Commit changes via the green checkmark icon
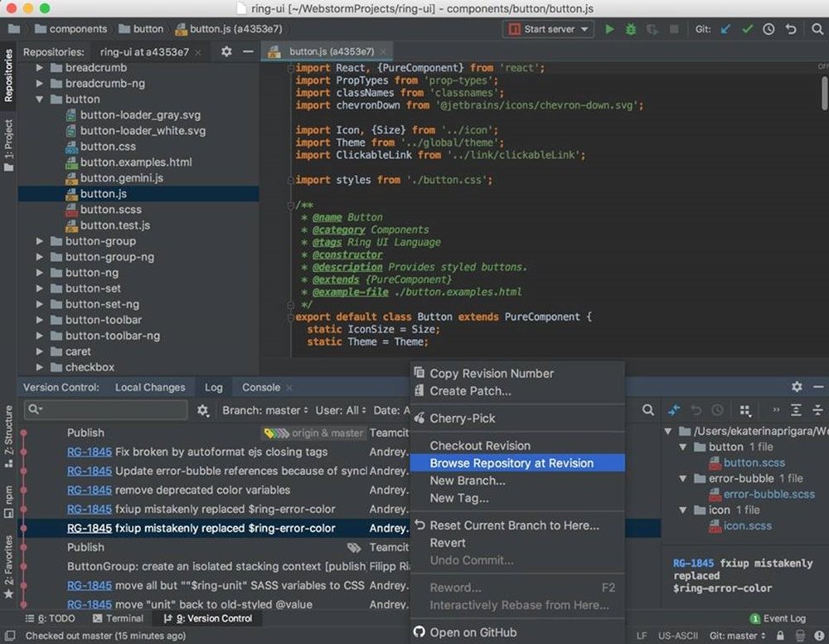Viewport: 829px width, 644px height. click(747, 28)
